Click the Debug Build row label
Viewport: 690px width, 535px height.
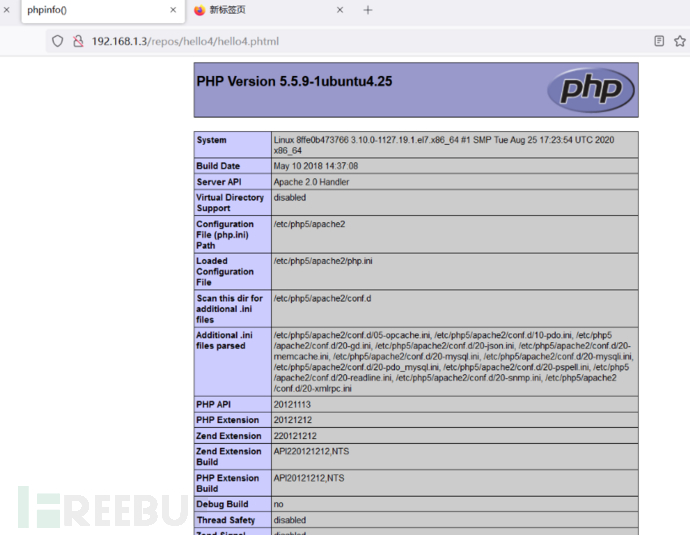coord(222,504)
